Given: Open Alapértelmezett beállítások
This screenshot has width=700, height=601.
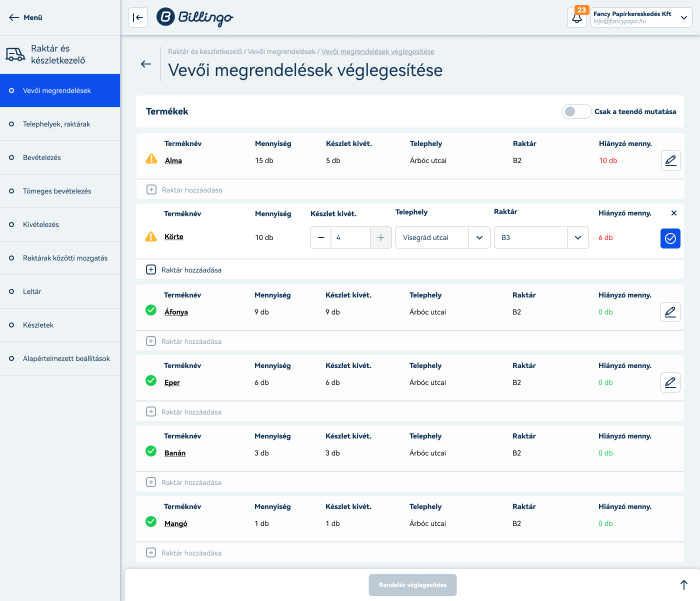Looking at the screenshot, I should (x=60, y=358).
